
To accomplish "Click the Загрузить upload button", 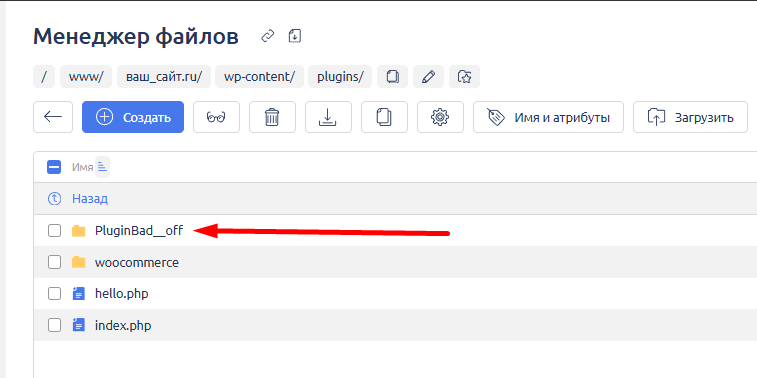I will [x=690, y=117].
